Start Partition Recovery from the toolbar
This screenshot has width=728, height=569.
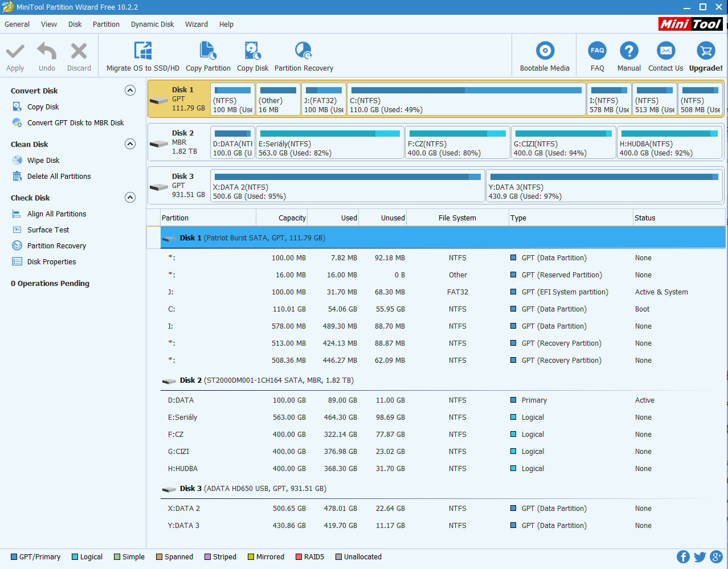point(303,51)
